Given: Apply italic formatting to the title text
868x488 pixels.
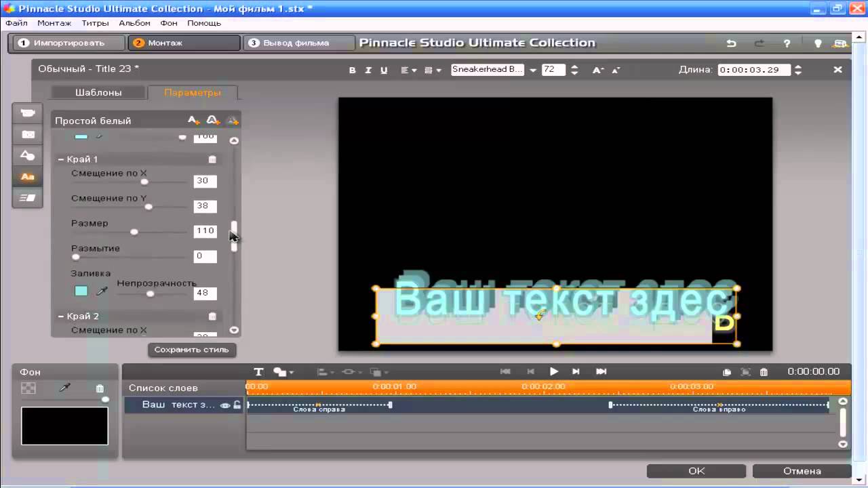Looking at the screenshot, I should point(368,70).
